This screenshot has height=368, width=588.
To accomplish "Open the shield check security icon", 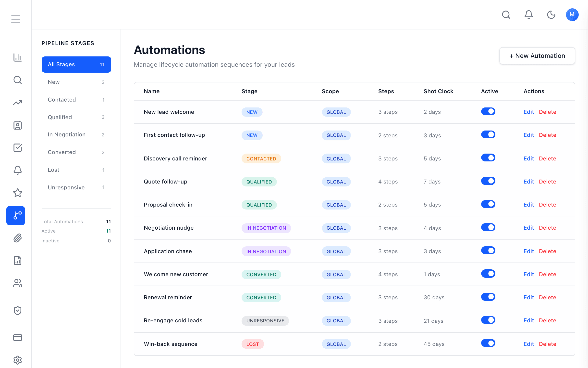I will pyautogui.click(x=17, y=311).
